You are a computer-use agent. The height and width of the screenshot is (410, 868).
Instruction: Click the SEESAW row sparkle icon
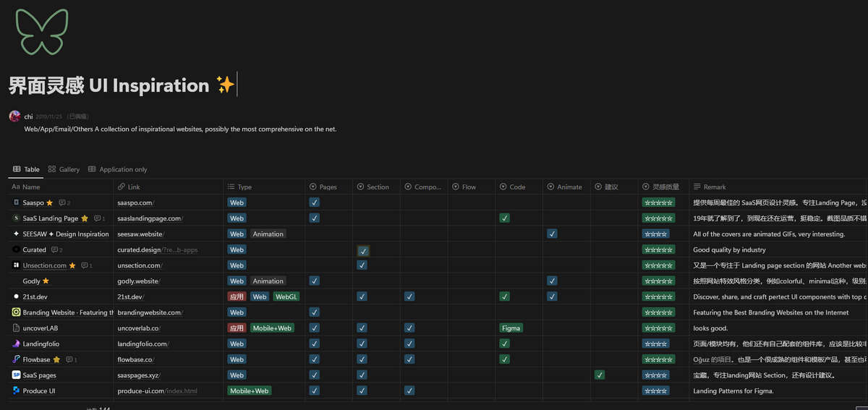16,234
